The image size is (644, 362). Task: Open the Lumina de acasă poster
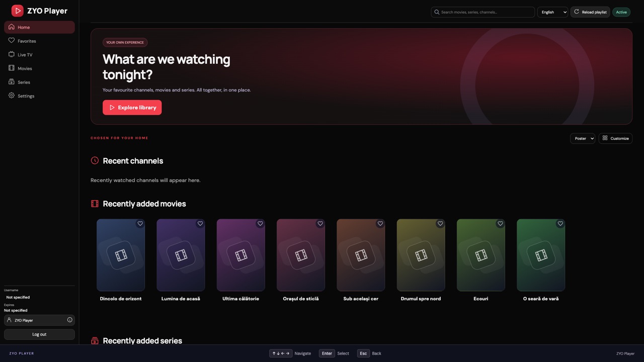181,255
